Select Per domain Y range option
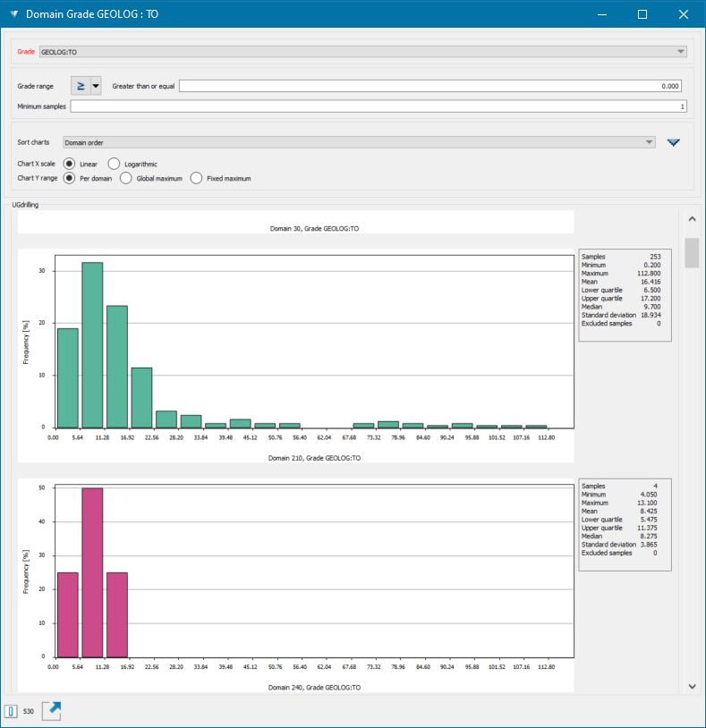The width and height of the screenshot is (706, 728). (x=69, y=178)
